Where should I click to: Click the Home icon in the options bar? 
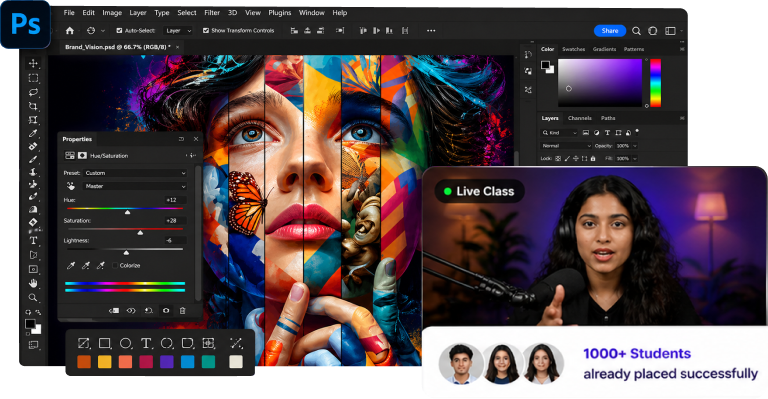pyautogui.click(x=70, y=30)
